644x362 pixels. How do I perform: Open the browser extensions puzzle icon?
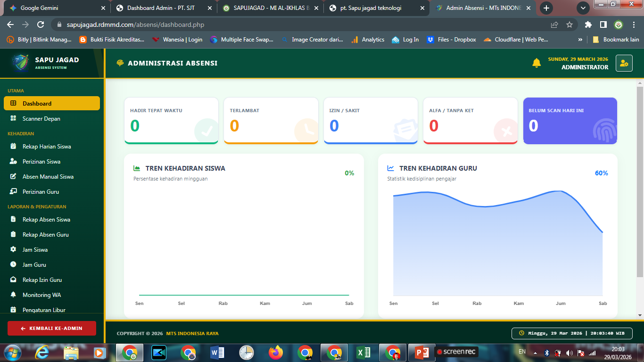tap(588, 25)
